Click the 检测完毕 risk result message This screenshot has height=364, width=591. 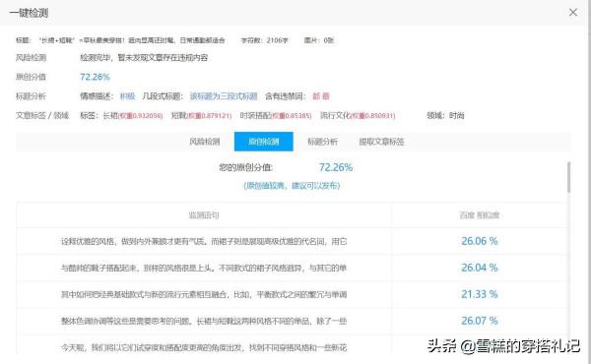(x=144, y=58)
